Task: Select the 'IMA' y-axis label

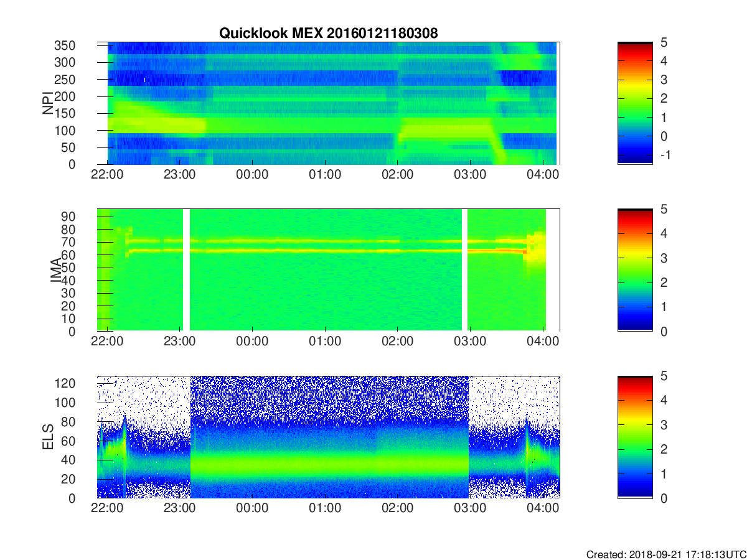Action: coord(56,270)
